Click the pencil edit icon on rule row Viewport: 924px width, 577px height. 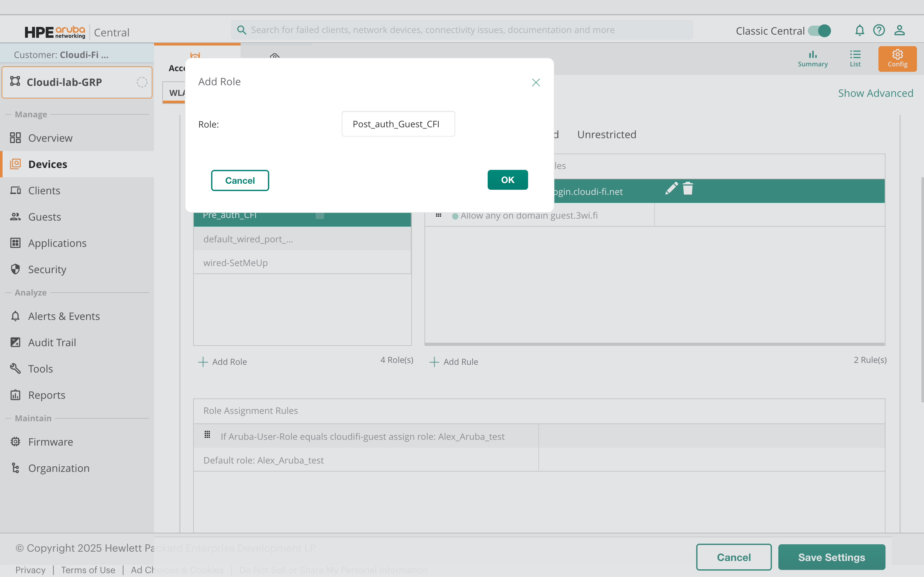click(671, 188)
